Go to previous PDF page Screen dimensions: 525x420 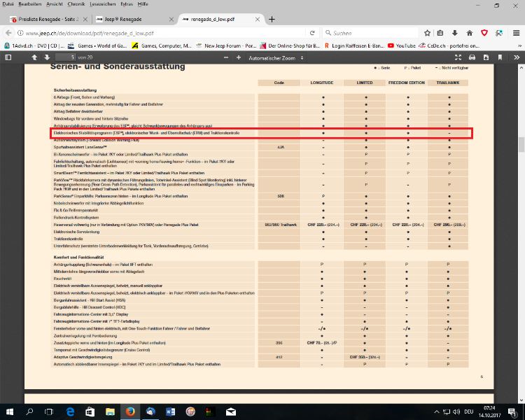point(33,57)
